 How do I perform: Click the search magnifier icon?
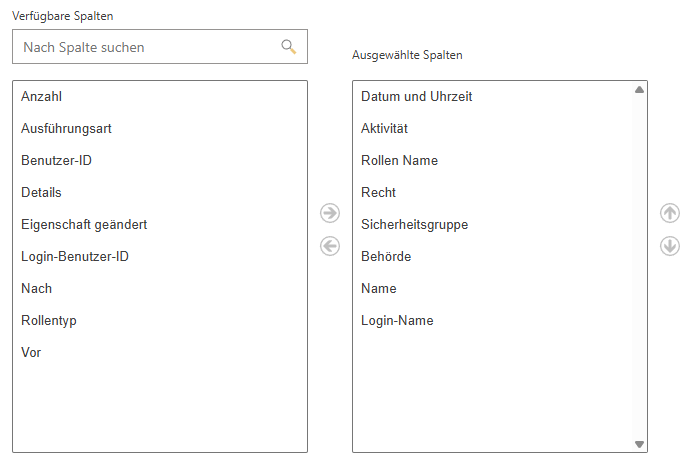coord(288,46)
